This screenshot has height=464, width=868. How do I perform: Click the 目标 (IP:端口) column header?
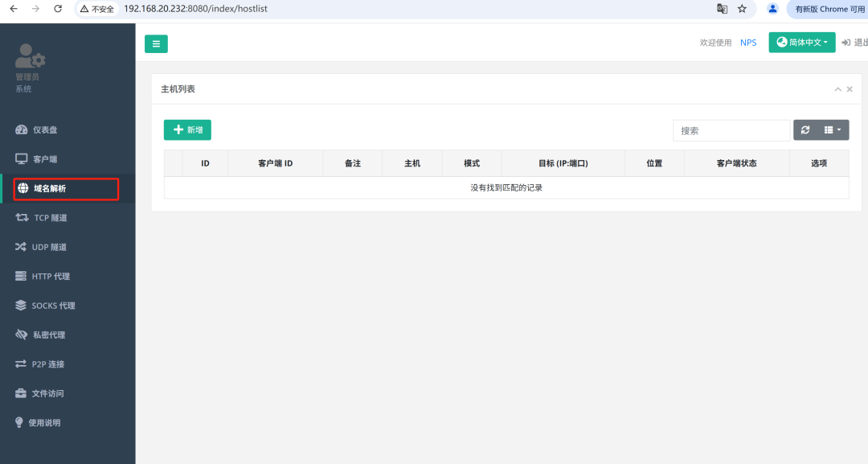tap(563, 163)
